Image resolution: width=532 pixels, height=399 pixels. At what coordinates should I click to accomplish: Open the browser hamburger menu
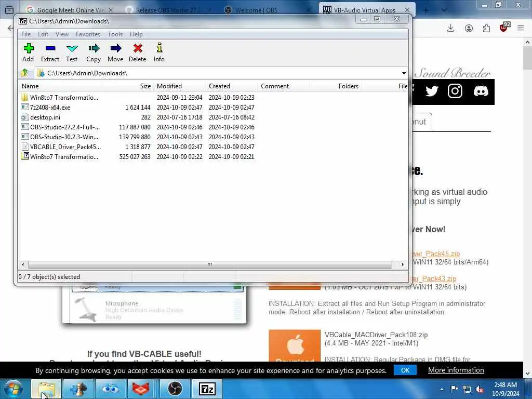(x=521, y=28)
